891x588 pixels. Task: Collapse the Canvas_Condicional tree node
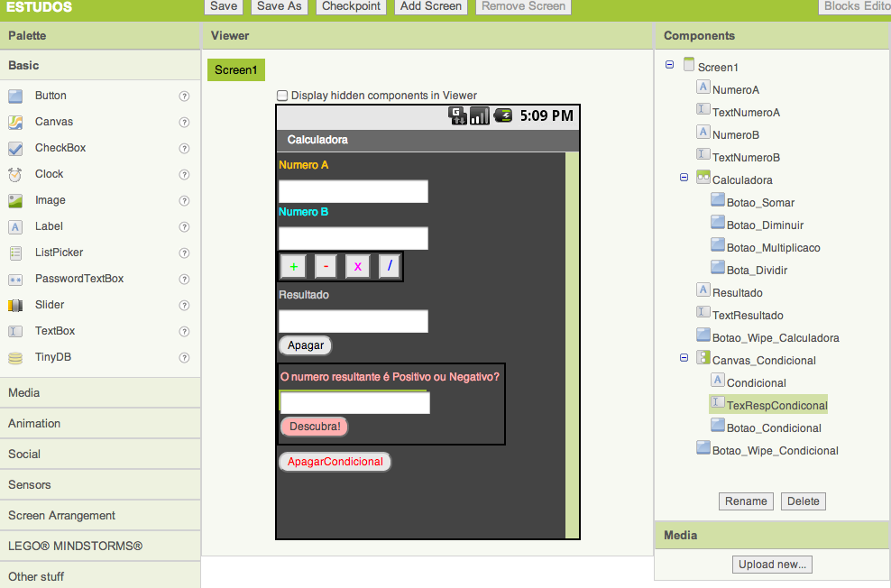tap(684, 359)
